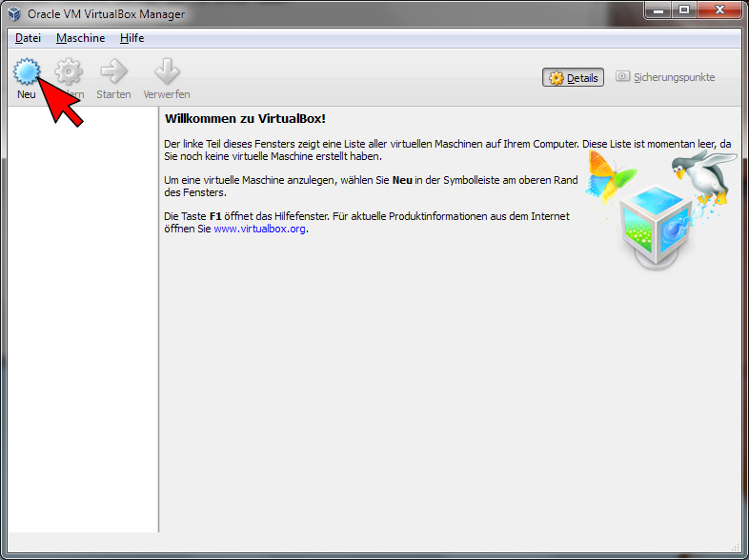Click the Willkommen zu VirtualBox heading
The height and width of the screenshot is (560, 749).
[245, 118]
